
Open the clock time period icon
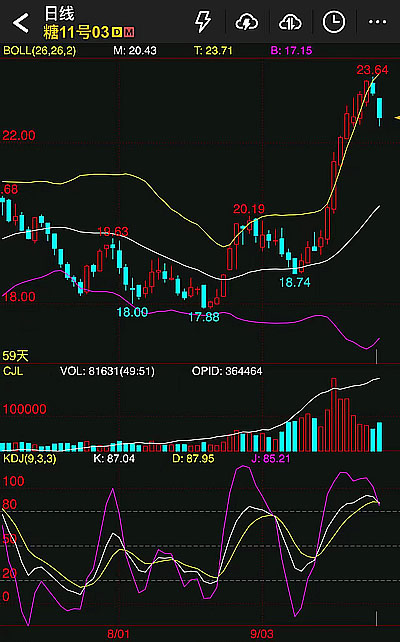(334, 22)
